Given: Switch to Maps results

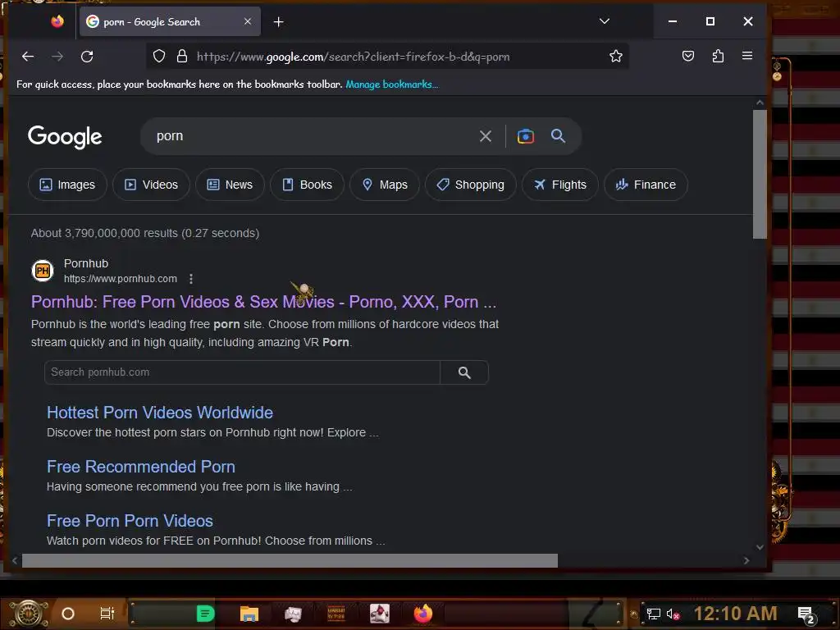Looking at the screenshot, I should 385,185.
